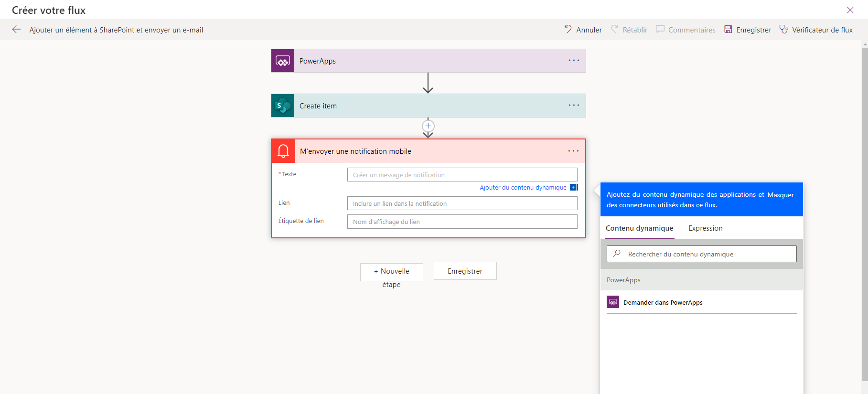Insert a step with the plus icon between actions
This screenshot has width=868, height=394.
point(428,126)
